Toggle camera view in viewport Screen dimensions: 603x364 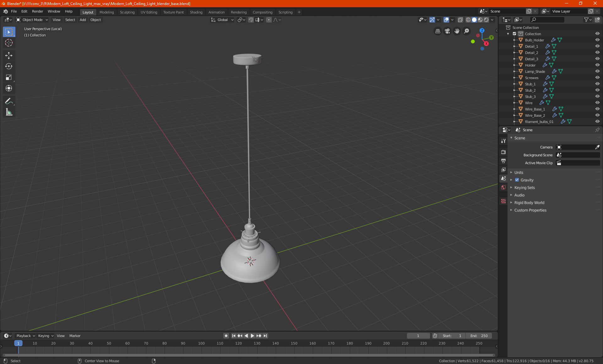coord(447,31)
